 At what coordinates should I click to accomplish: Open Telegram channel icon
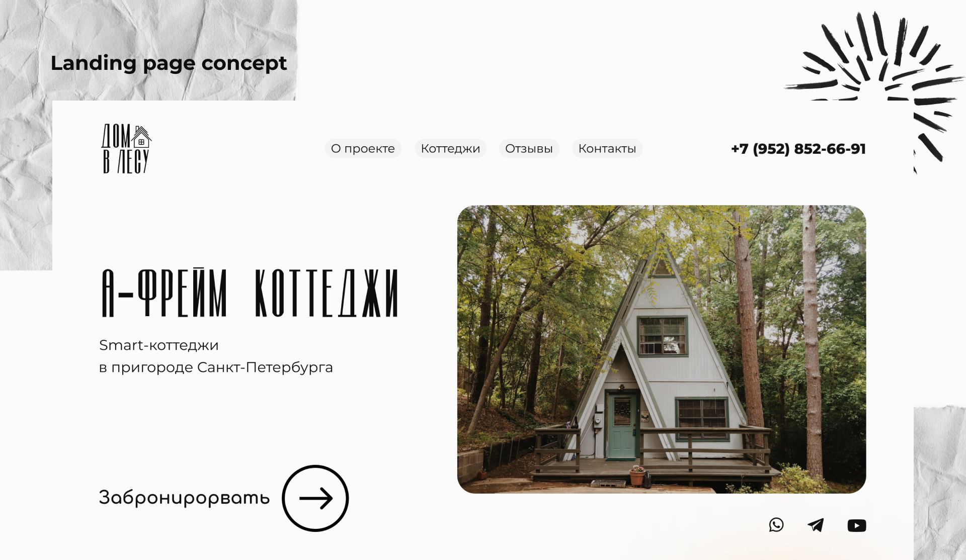[x=816, y=525]
